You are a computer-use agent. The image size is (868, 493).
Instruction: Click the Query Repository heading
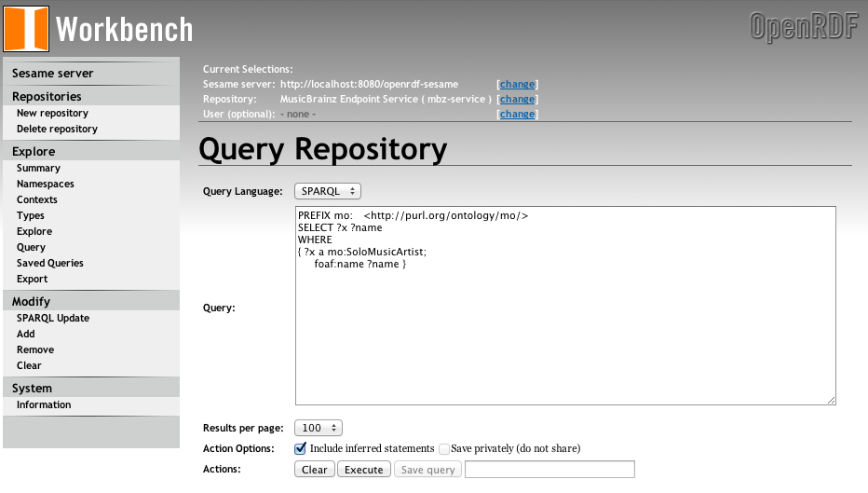tap(323, 149)
